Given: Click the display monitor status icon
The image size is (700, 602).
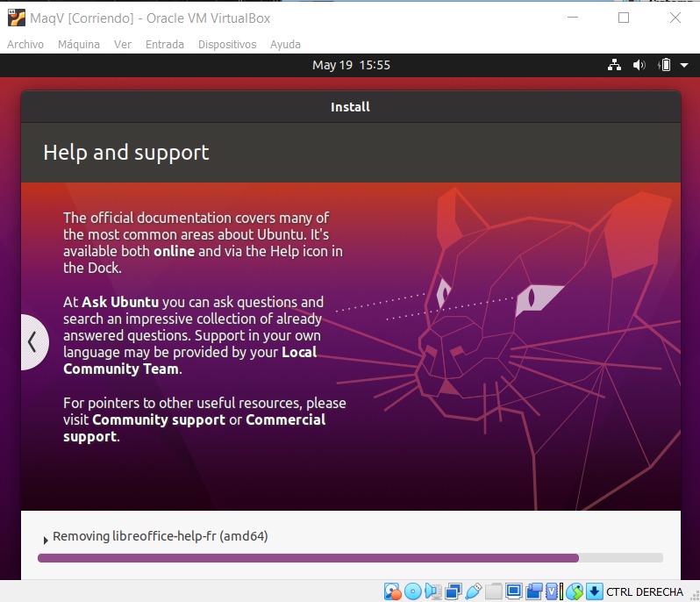Looking at the screenshot, I should point(514,591).
